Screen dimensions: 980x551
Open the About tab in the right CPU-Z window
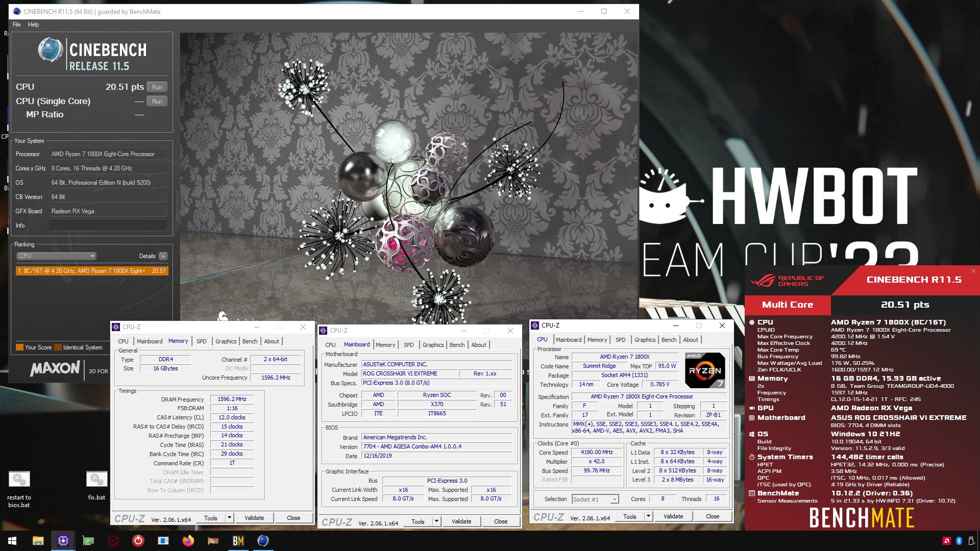click(691, 340)
